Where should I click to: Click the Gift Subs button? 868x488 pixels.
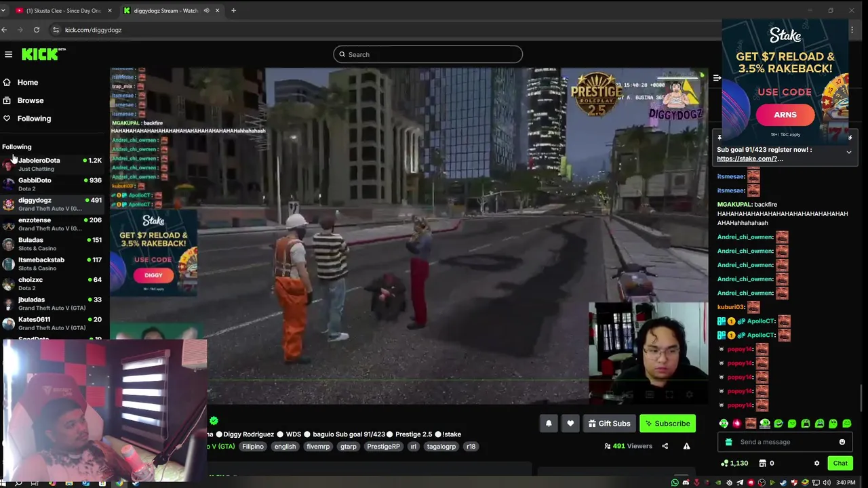609,424
